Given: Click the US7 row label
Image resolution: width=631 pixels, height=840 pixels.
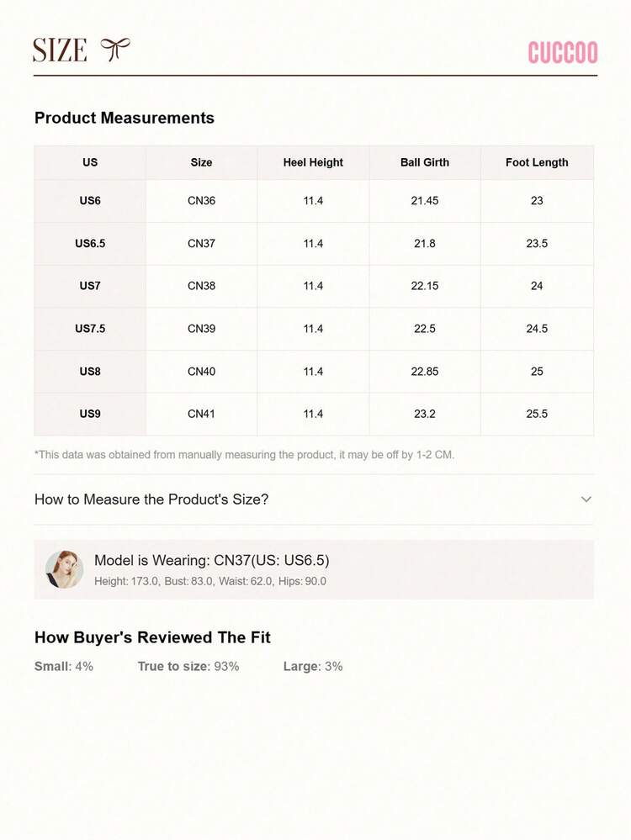Looking at the screenshot, I should [x=90, y=286].
